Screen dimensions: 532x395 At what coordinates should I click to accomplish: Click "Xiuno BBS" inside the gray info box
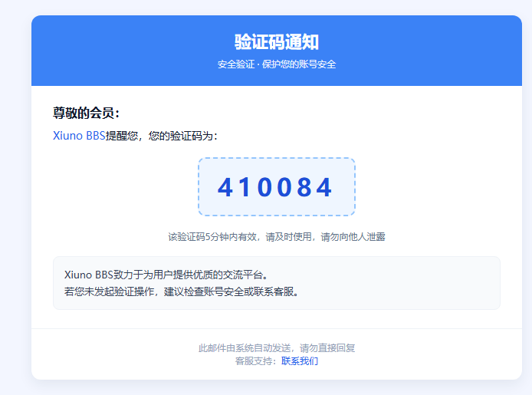(x=89, y=275)
